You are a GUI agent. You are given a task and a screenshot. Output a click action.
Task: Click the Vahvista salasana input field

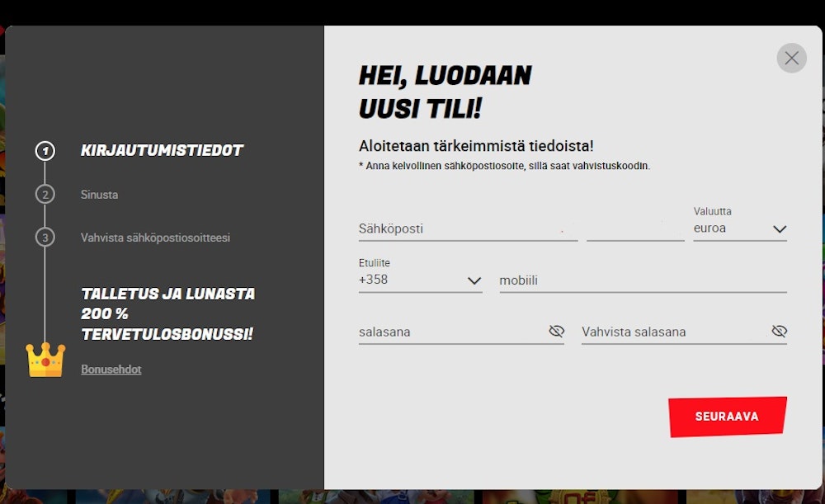click(672, 332)
